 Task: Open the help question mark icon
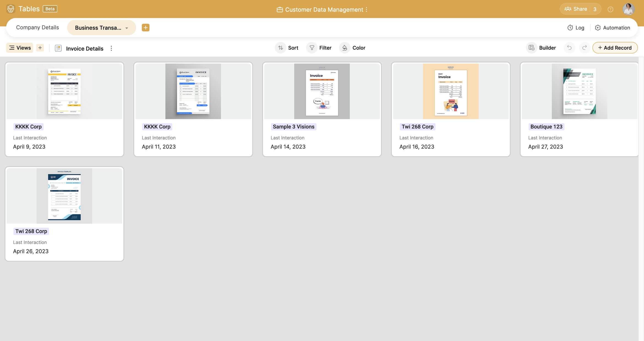(610, 9)
